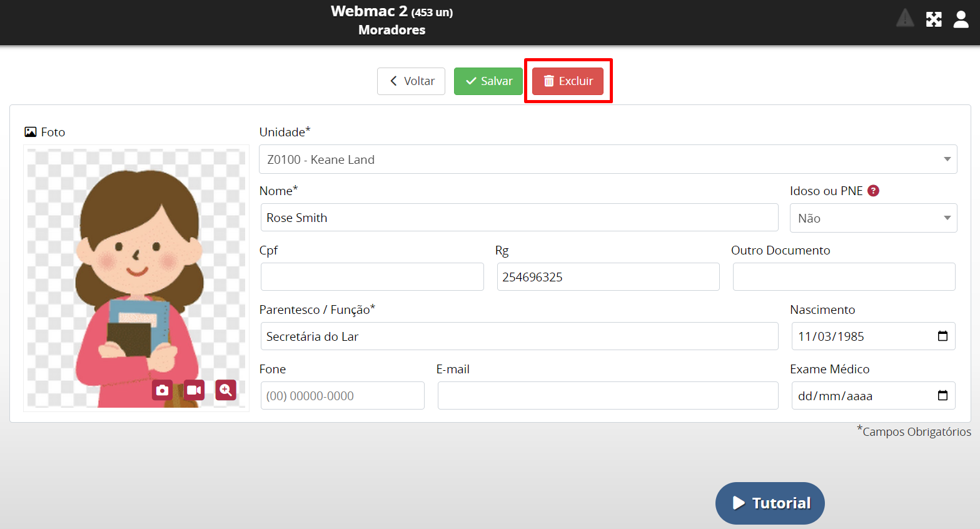The width and height of the screenshot is (980, 529).
Task: Click the Idoso ou PNE help icon
Action: point(874,191)
